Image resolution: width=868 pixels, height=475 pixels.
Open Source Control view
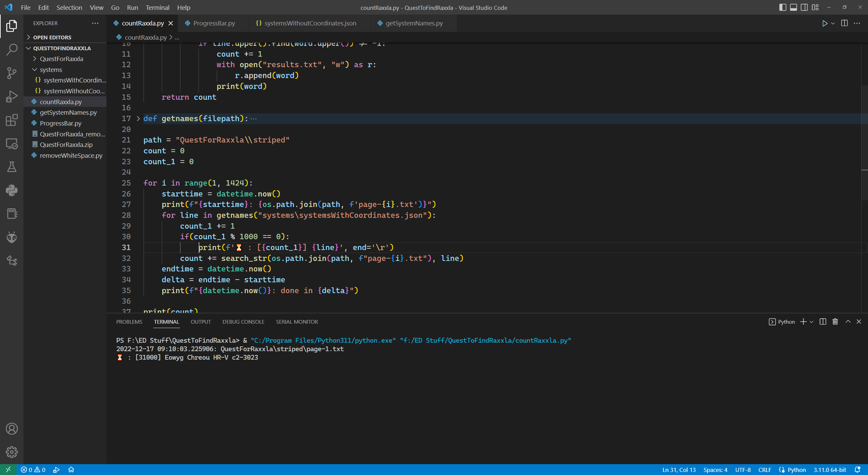tap(12, 73)
